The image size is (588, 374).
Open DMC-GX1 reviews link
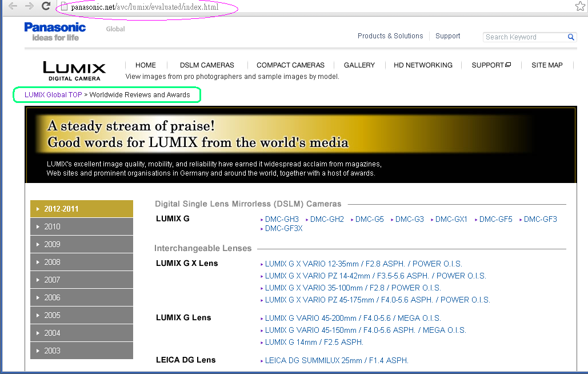[451, 219]
